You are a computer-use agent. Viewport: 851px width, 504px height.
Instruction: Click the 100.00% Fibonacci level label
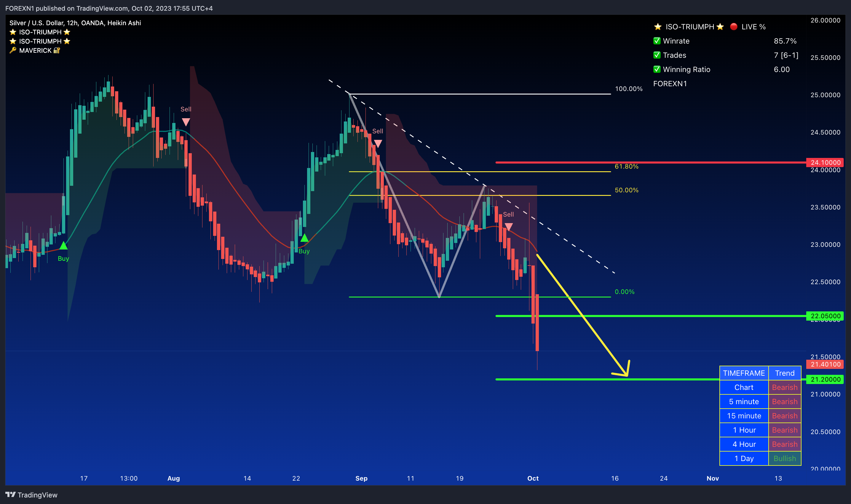coord(629,89)
